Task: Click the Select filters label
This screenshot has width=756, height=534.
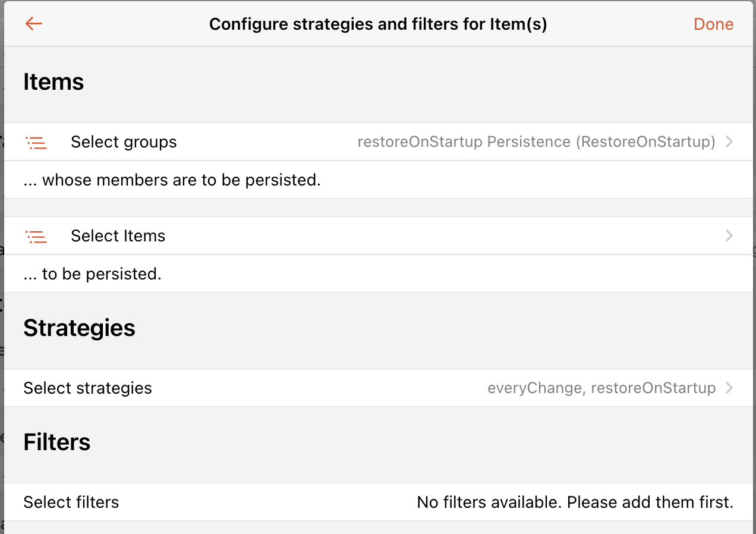Action: pos(71,502)
